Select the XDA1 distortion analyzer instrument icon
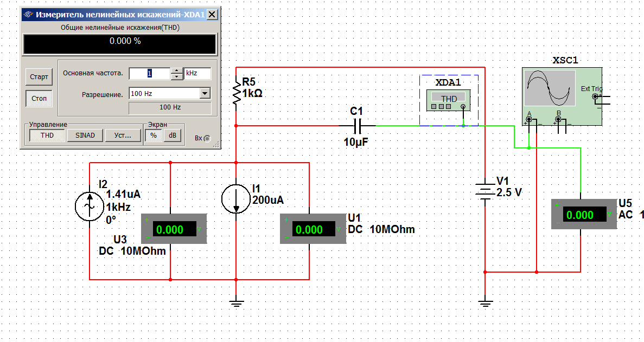The image size is (644, 342). (449, 101)
